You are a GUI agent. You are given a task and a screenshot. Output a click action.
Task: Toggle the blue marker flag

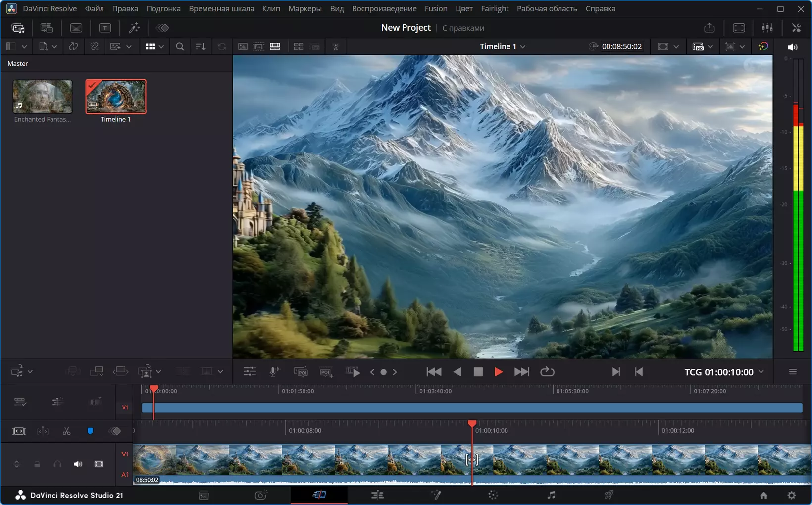(x=90, y=431)
